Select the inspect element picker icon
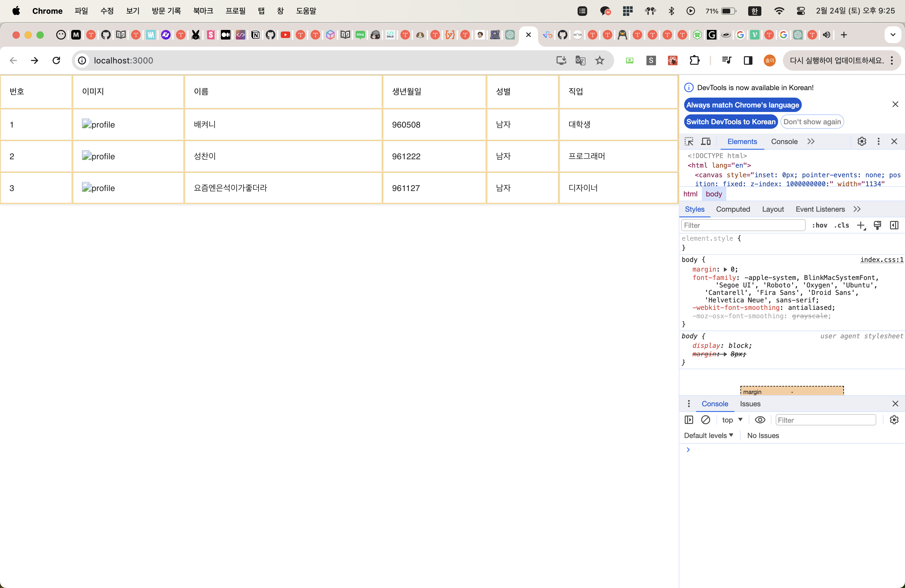905x588 pixels. coord(689,142)
